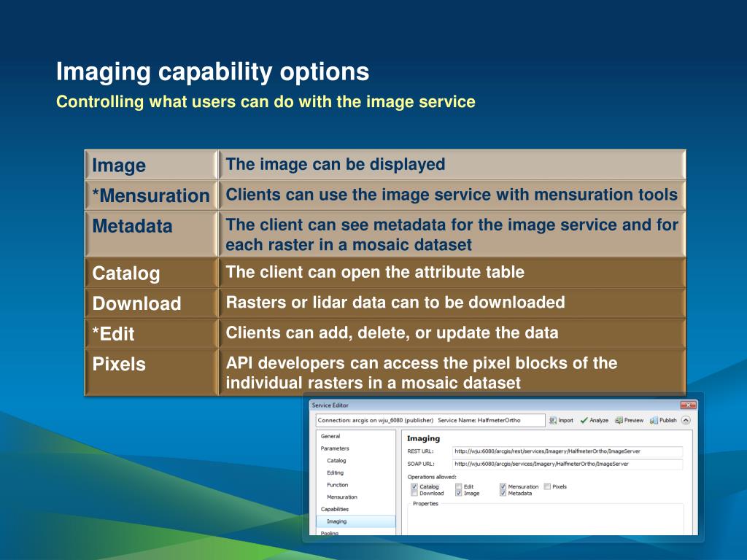Click the REST URL field

tap(568, 451)
